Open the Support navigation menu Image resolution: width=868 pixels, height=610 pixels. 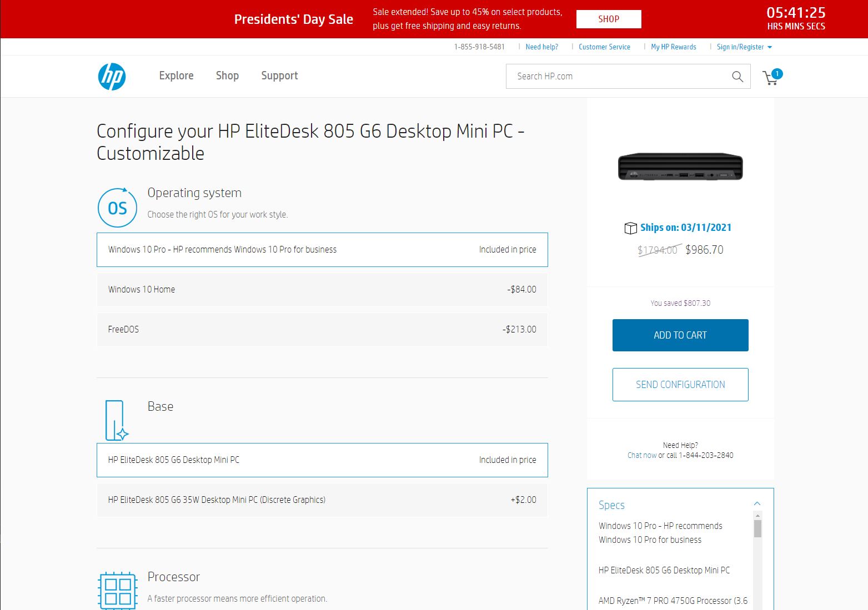(x=279, y=76)
